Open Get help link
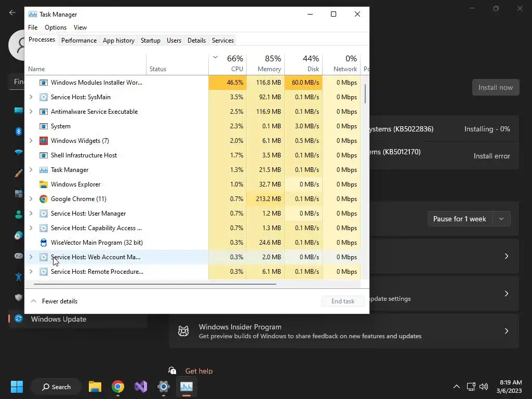The height and width of the screenshot is (399, 532). point(199,371)
